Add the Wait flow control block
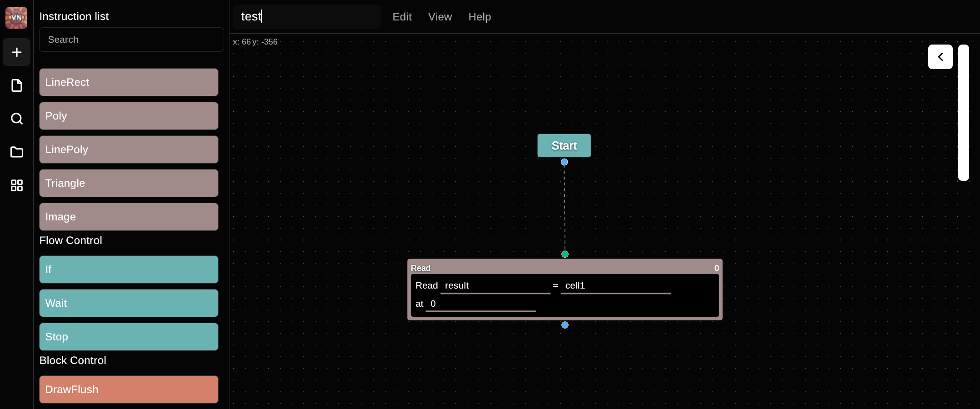The width and height of the screenshot is (980, 409). click(129, 303)
